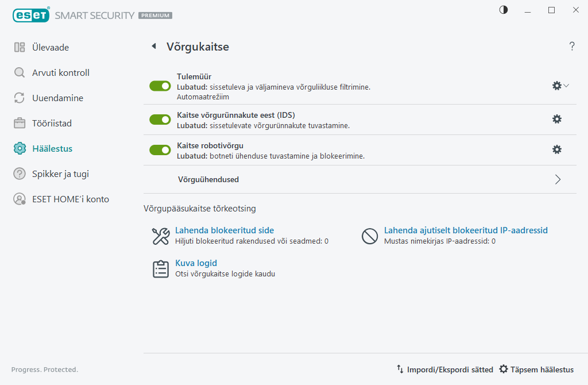Click the Kuva logid link

point(196,263)
